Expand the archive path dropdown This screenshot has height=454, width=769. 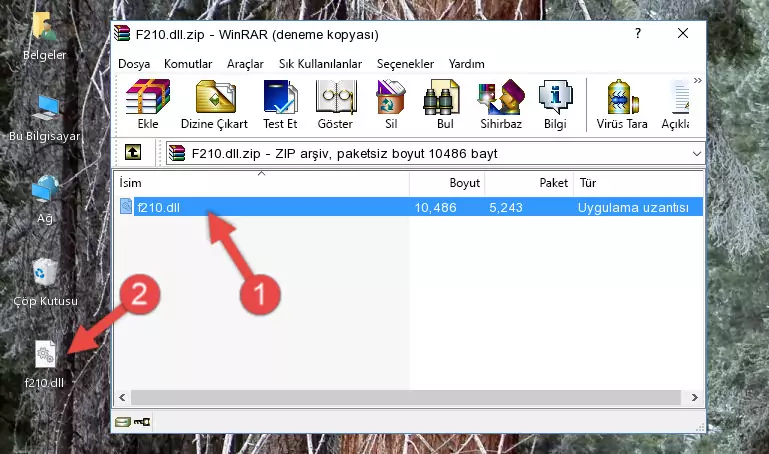(x=696, y=153)
